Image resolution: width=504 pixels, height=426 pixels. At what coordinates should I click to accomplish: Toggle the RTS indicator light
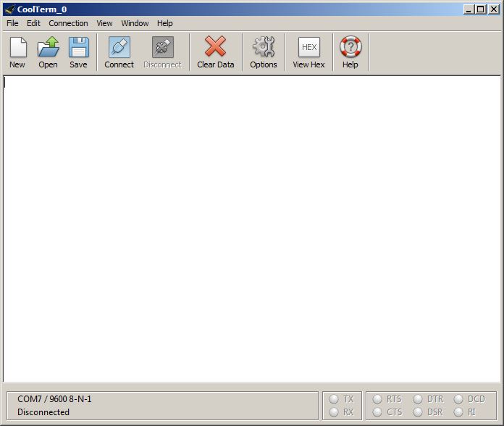click(377, 399)
